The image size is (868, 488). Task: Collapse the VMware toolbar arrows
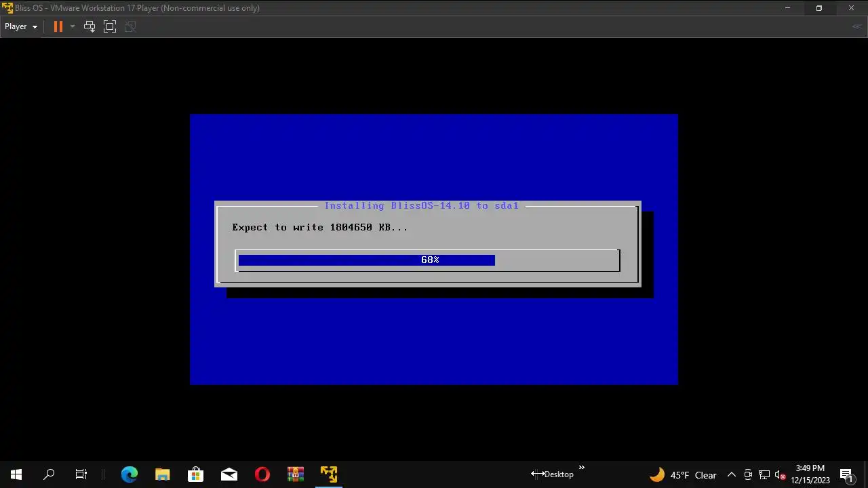857,26
